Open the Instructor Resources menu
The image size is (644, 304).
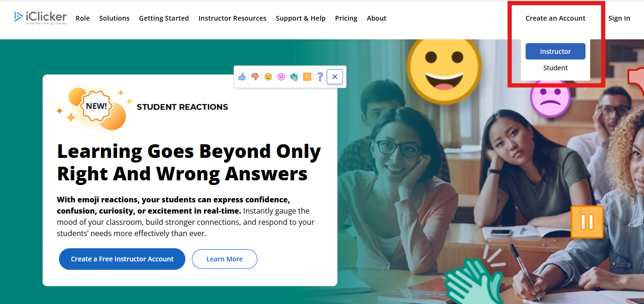(x=232, y=18)
